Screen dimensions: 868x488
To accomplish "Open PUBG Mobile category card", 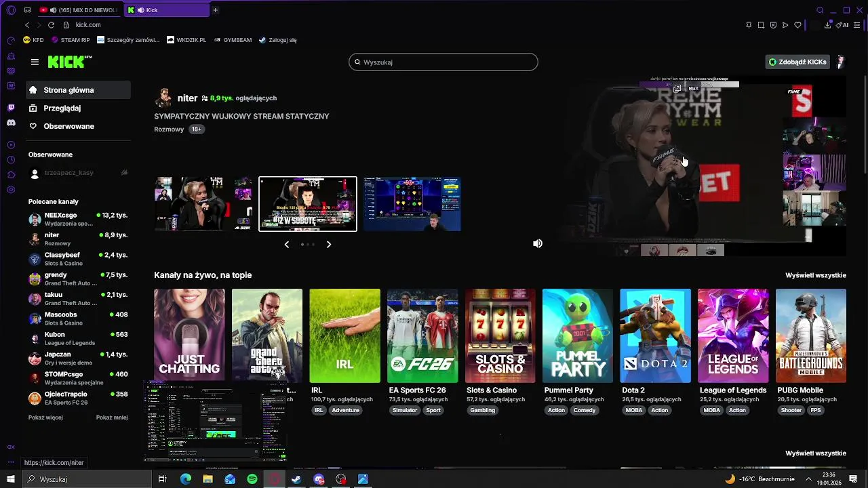I will pyautogui.click(x=811, y=335).
